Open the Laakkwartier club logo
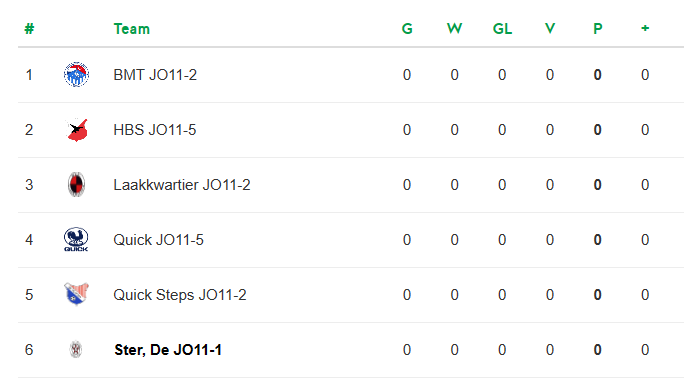The width and height of the screenshot is (684, 378). tap(76, 184)
